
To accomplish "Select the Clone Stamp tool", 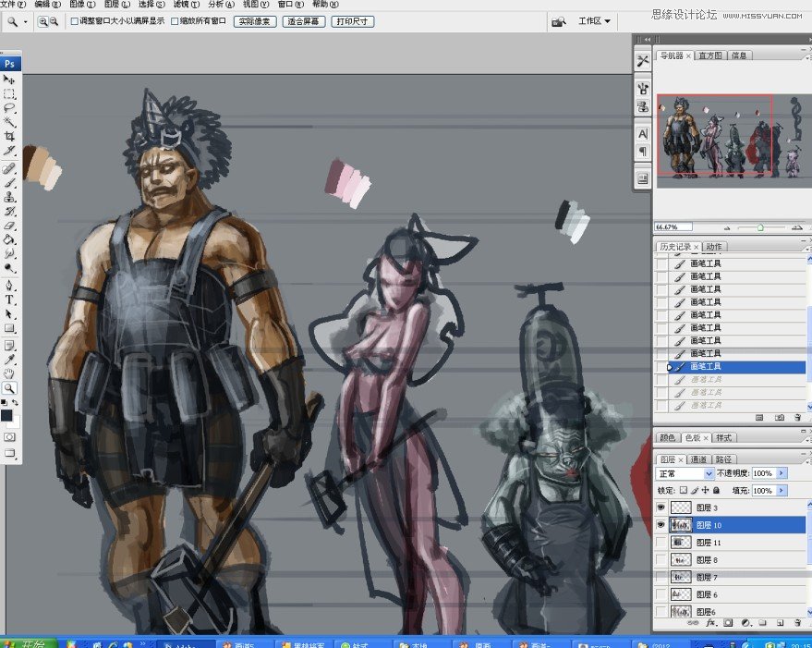I will pyautogui.click(x=9, y=197).
